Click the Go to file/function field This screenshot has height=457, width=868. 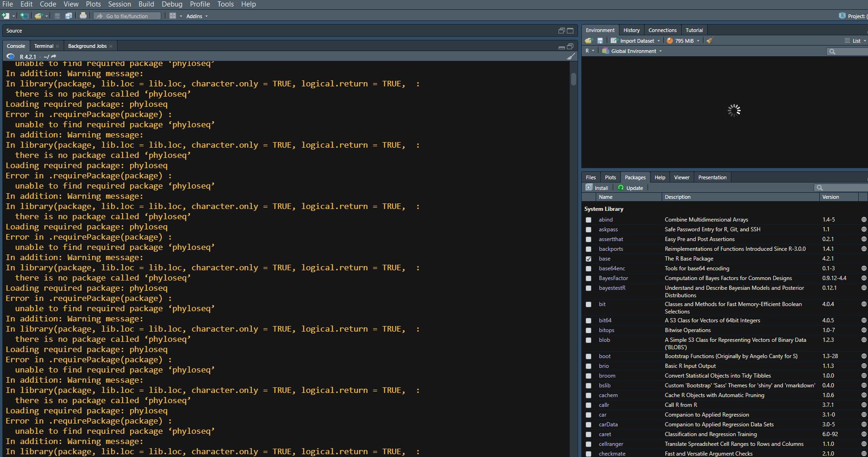pos(127,16)
